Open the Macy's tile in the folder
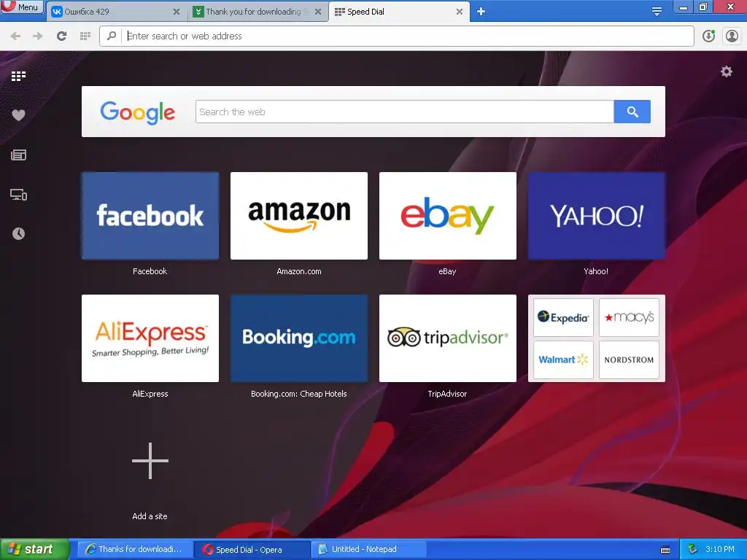 click(x=629, y=318)
